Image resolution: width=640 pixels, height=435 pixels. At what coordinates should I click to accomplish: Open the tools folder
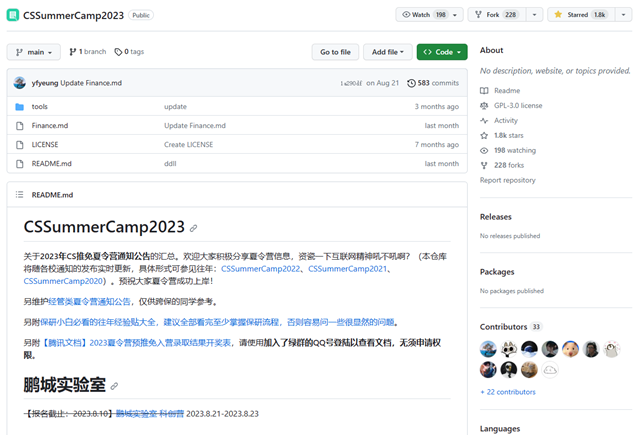[x=40, y=107]
